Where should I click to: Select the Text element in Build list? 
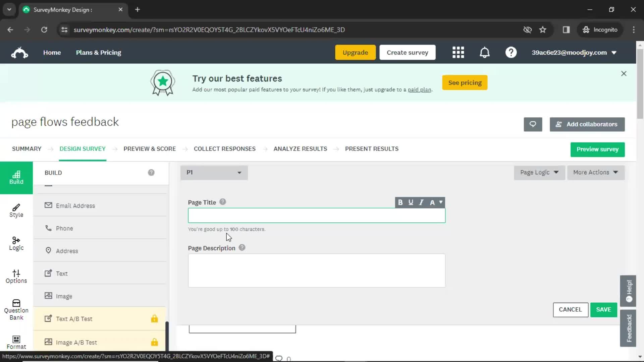point(100,274)
